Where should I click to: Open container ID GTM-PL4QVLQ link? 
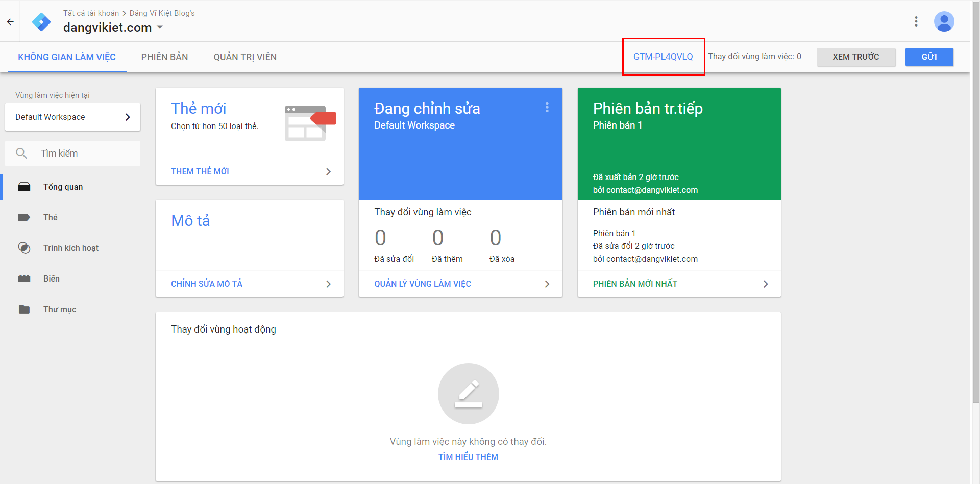663,57
